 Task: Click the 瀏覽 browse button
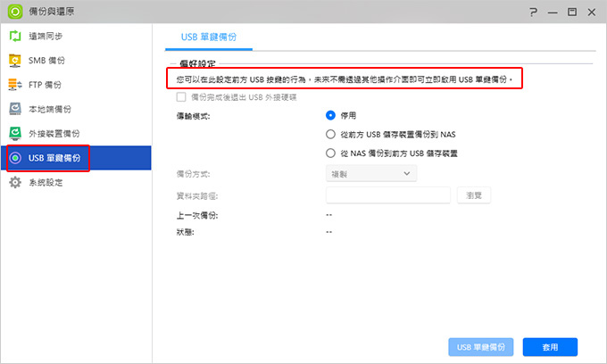[x=474, y=195]
